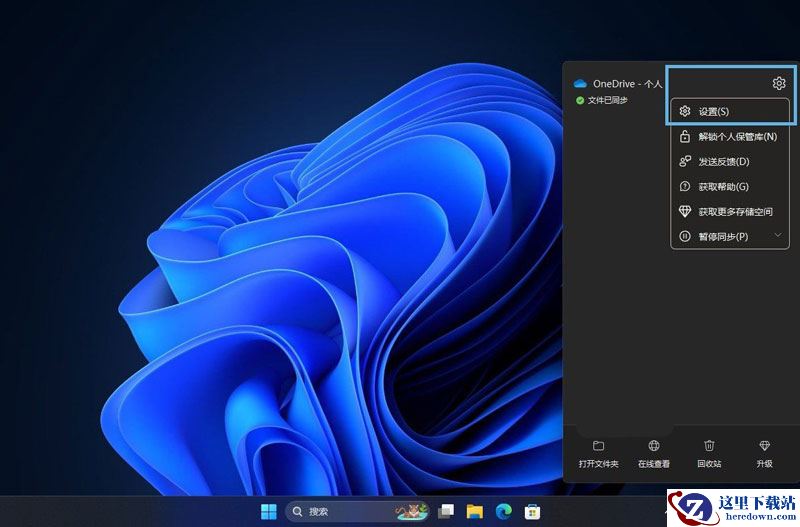Open 获取帮助(G) menu item
This screenshot has height=527, width=800.
pyautogui.click(x=730, y=187)
